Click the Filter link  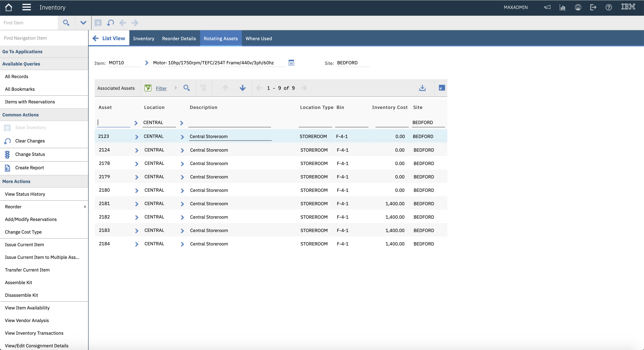161,88
